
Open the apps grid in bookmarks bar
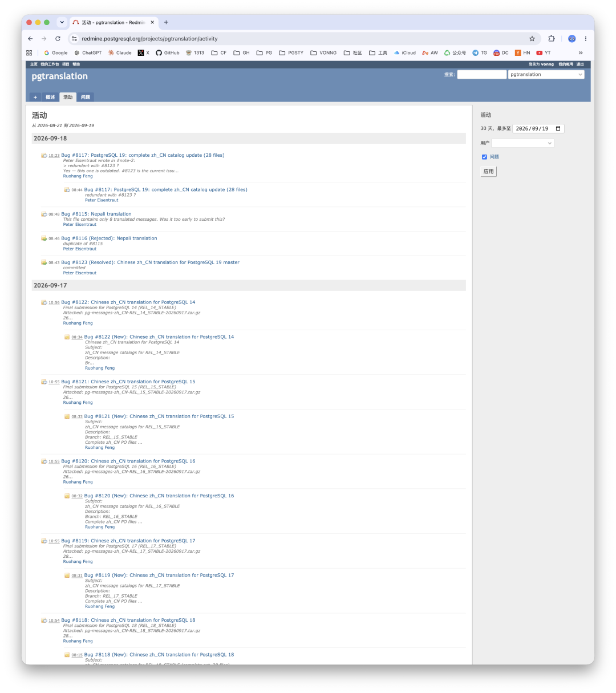coord(29,52)
